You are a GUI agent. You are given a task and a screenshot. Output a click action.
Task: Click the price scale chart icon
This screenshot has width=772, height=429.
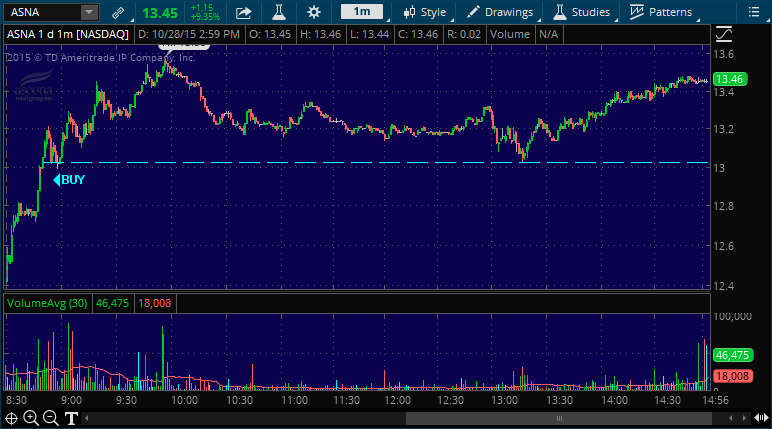pyautogui.click(x=724, y=34)
